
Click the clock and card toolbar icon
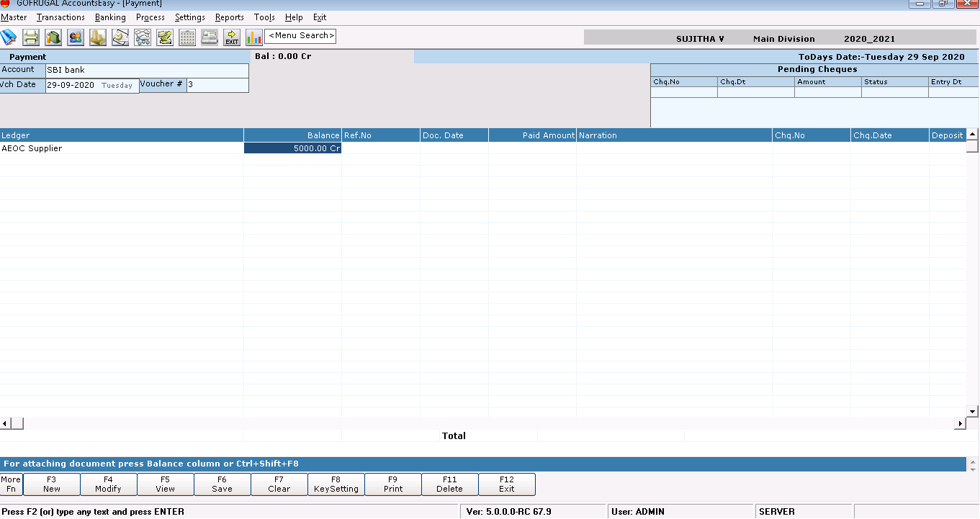[x=120, y=37]
